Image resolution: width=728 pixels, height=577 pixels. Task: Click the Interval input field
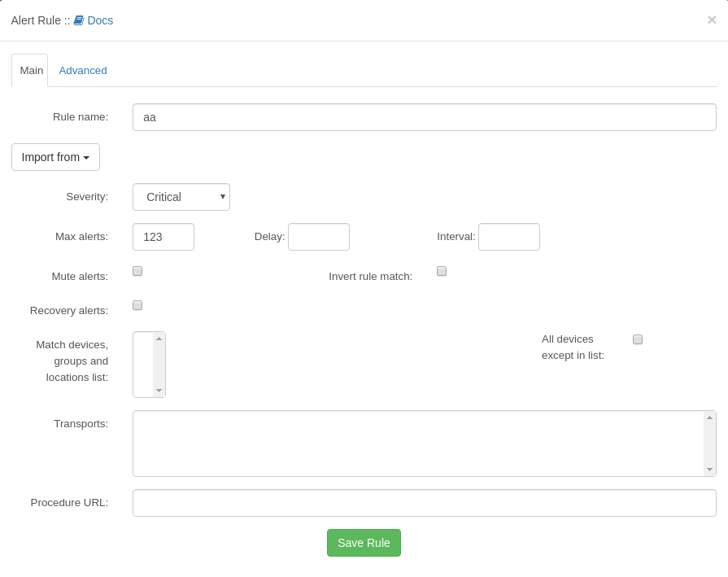[509, 237]
